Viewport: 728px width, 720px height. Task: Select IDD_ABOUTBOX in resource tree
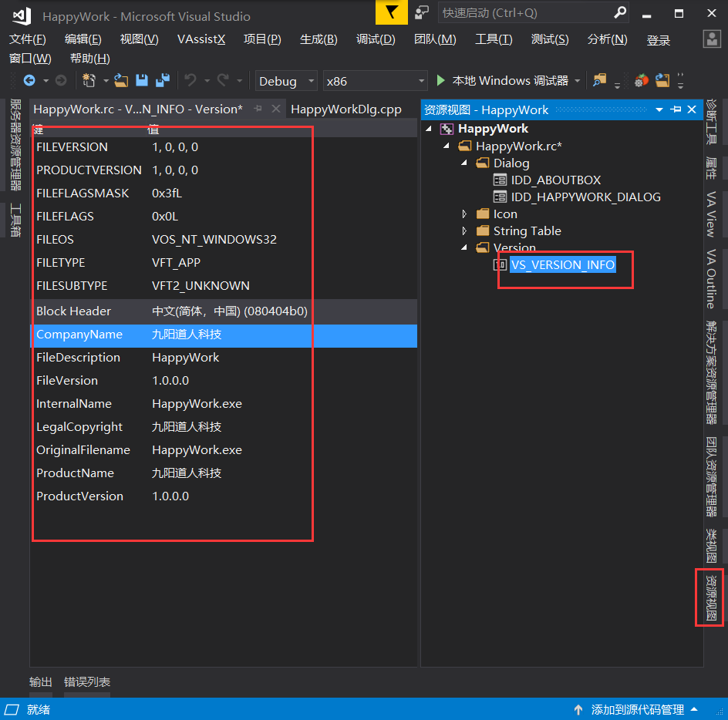(x=556, y=180)
